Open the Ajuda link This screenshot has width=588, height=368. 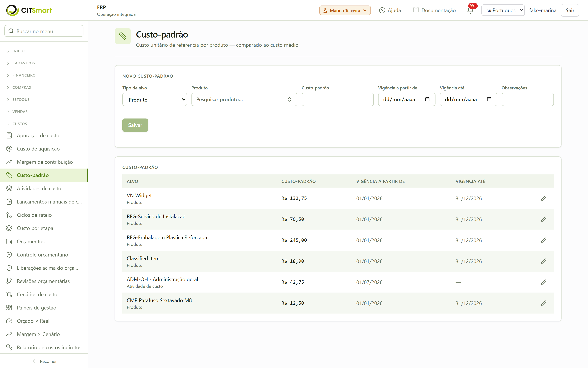(x=390, y=10)
